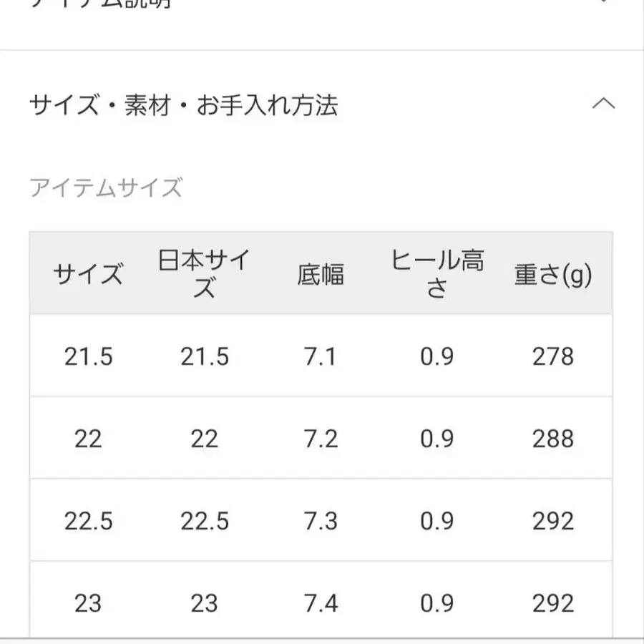The image size is (644, 644).
Task: Select the アイテムサイズ label
Action: [x=106, y=188]
